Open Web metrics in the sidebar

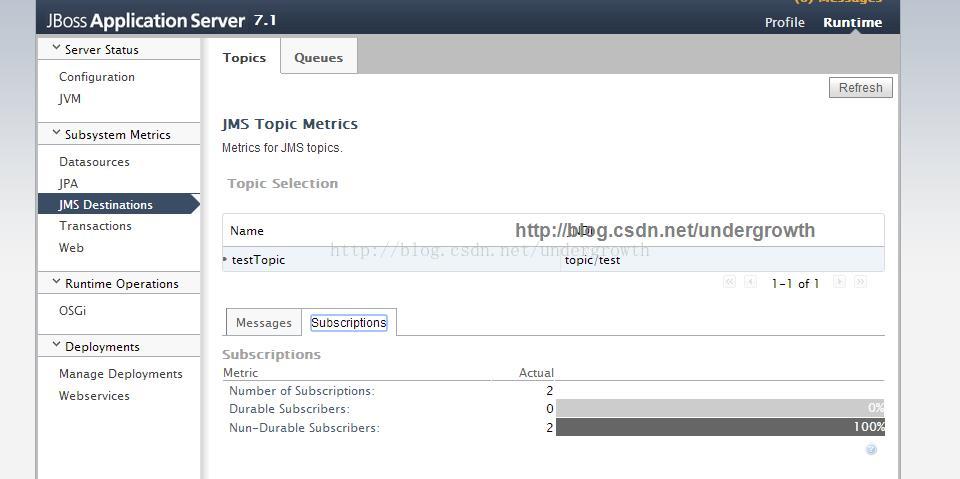pyautogui.click(x=71, y=247)
